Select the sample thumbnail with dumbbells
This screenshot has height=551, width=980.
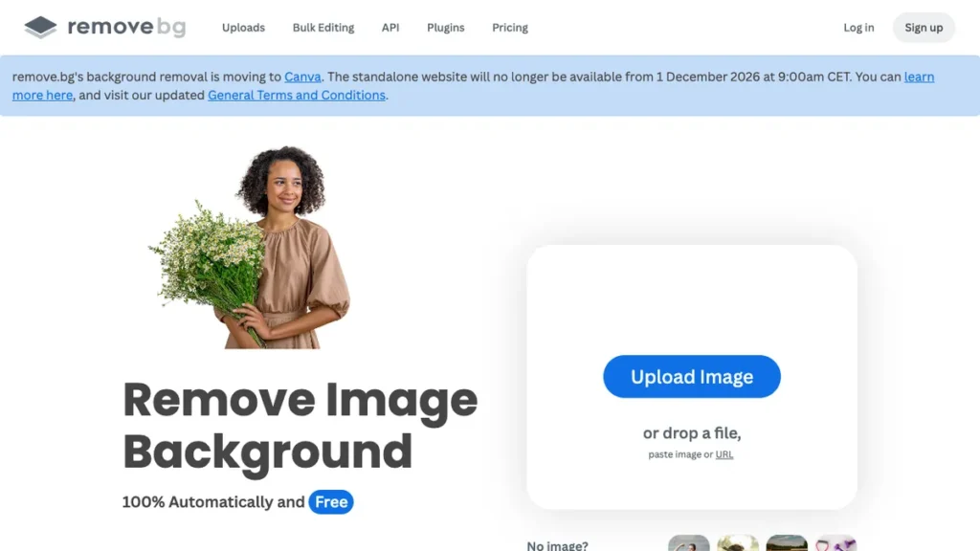[x=835, y=543]
